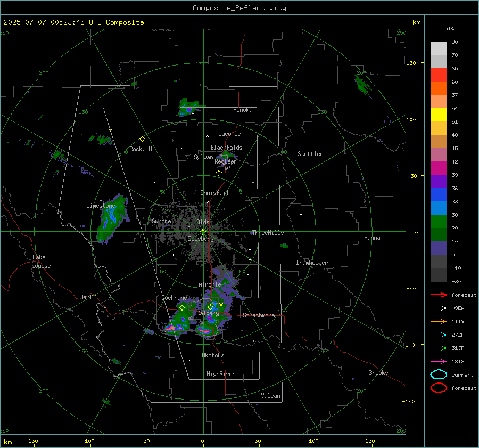The image size is (479, 448).
Task: Pick the red 65 dBZ swatch
Action: (x=439, y=75)
